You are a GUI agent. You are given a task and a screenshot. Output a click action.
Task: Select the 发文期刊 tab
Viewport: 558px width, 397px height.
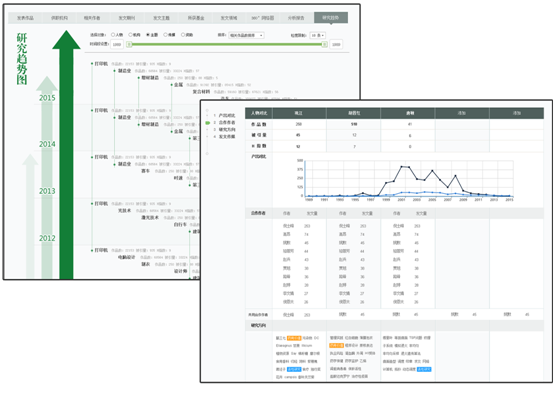pos(127,18)
